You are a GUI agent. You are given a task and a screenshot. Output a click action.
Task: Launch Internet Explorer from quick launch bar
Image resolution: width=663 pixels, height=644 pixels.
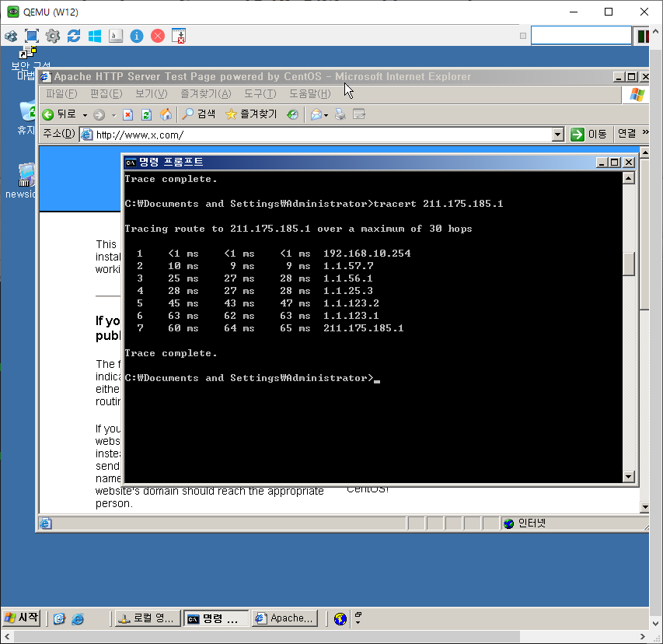tap(78, 618)
